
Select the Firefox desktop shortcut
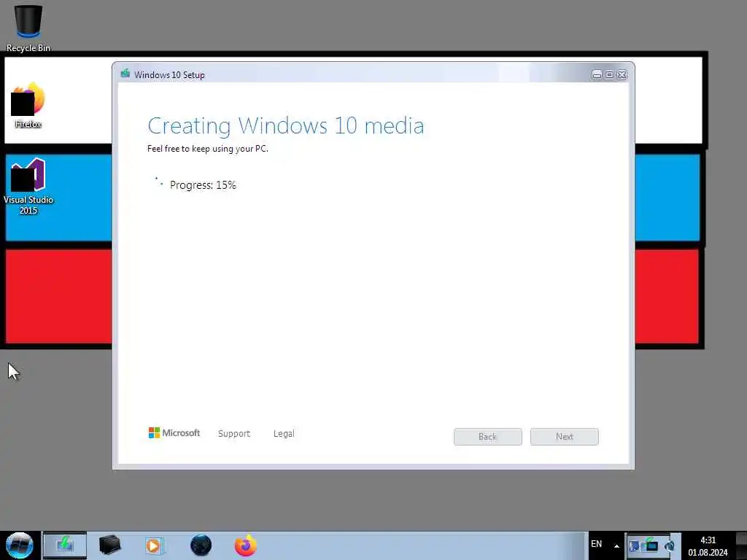tap(28, 105)
